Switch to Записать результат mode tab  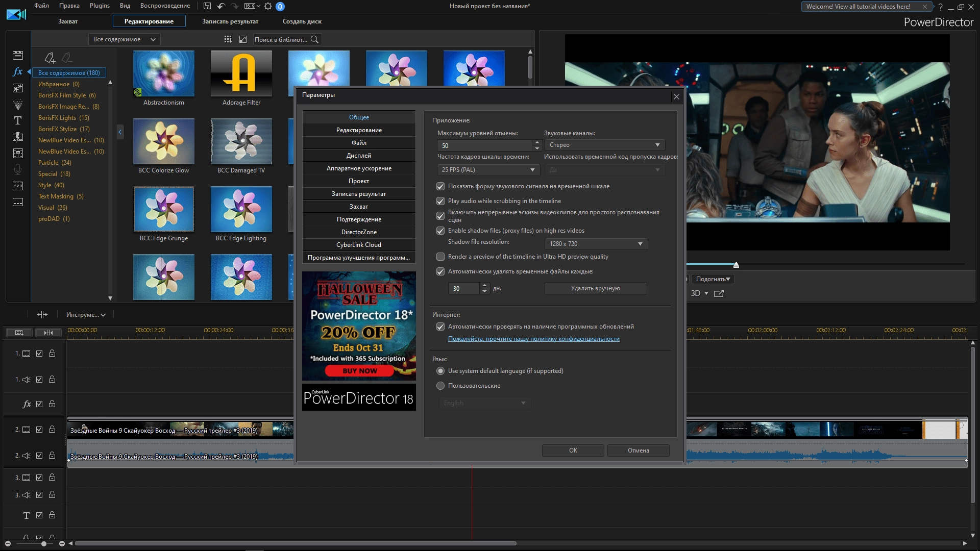230,21
